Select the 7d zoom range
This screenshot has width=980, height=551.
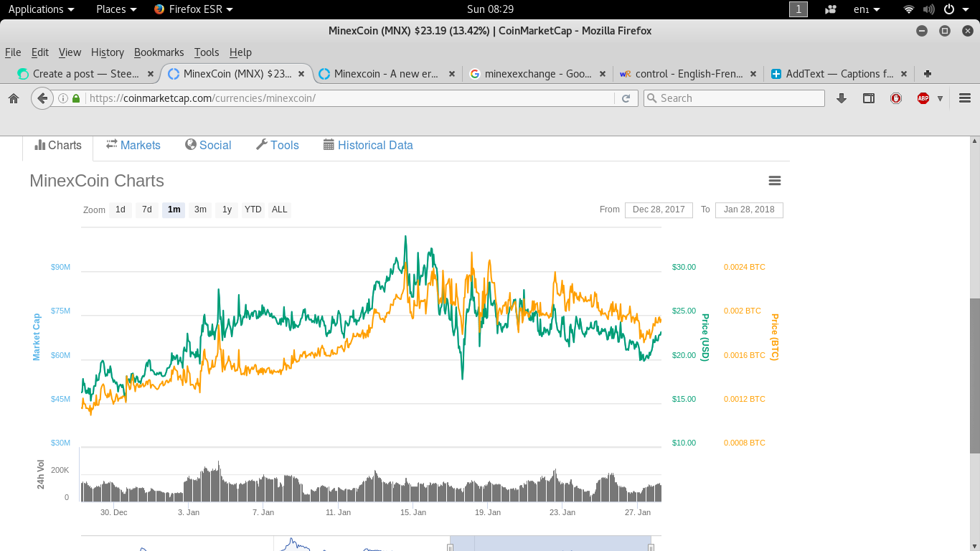(x=146, y=209)
